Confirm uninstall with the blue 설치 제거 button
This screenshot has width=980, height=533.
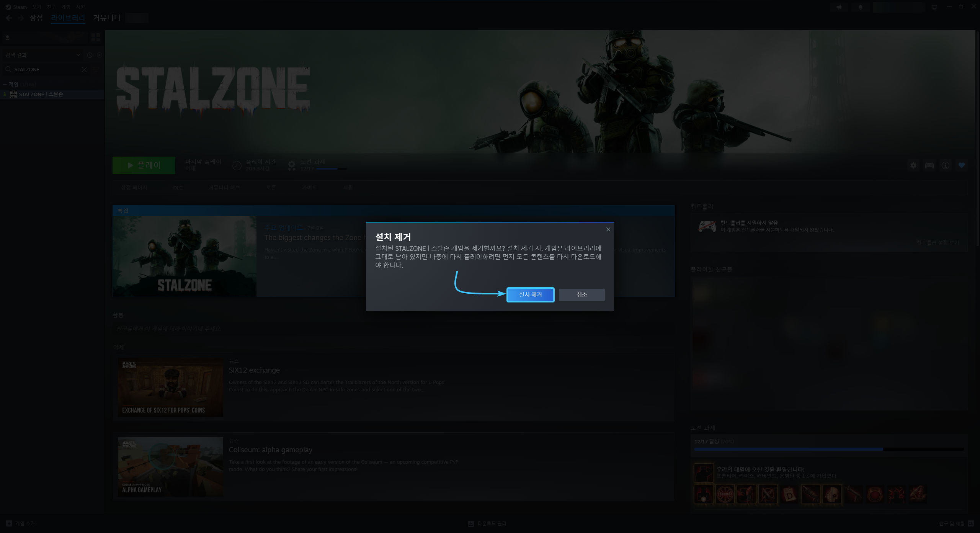point(530,294)
